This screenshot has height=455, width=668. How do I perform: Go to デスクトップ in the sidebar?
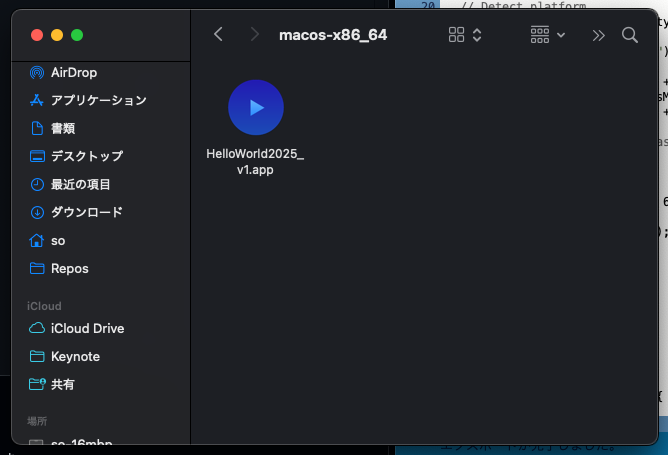point(101,156)
